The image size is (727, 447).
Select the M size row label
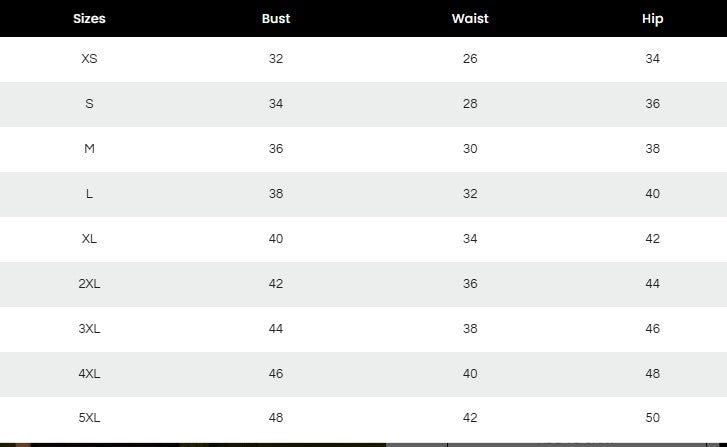[x=89, y=149]
